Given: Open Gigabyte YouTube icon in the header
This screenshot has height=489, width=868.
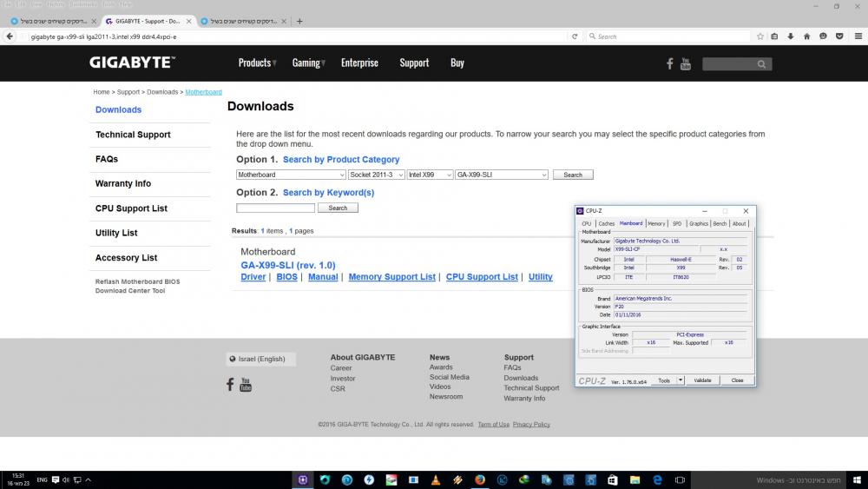Looking at the screenshot, I should pyautogui.click(x=686, y=63).
